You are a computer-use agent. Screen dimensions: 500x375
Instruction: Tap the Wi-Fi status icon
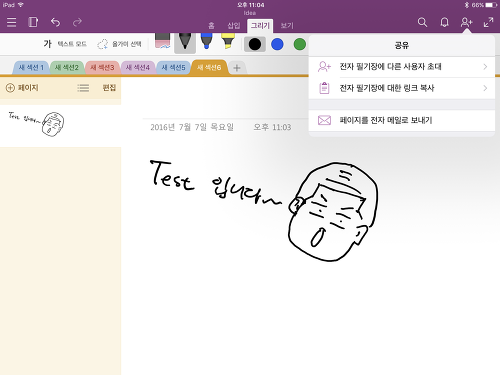click(x=21, y=5)
